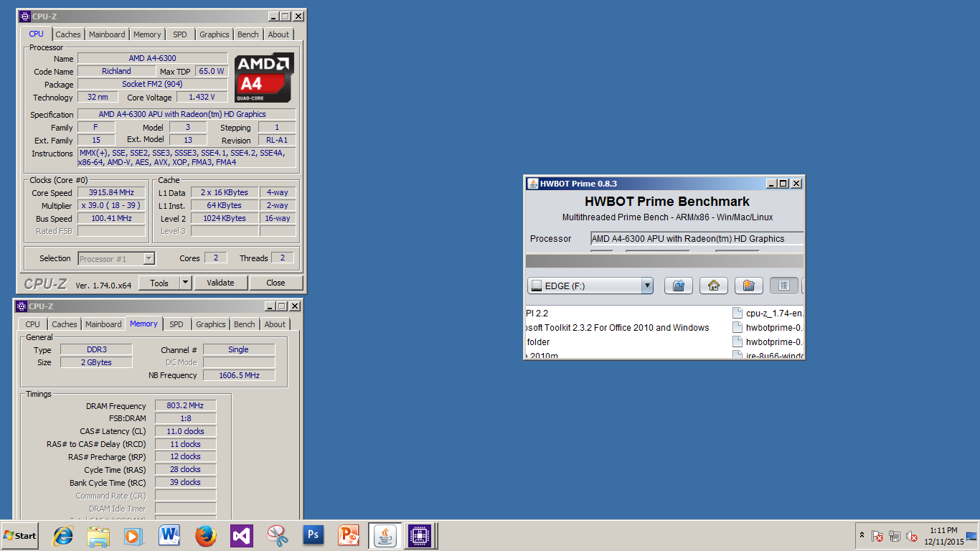Switch to CPU-Z purple chip taskbar icon
The height and width of the screenshot is (551, 980).
(x=420, y=535)
